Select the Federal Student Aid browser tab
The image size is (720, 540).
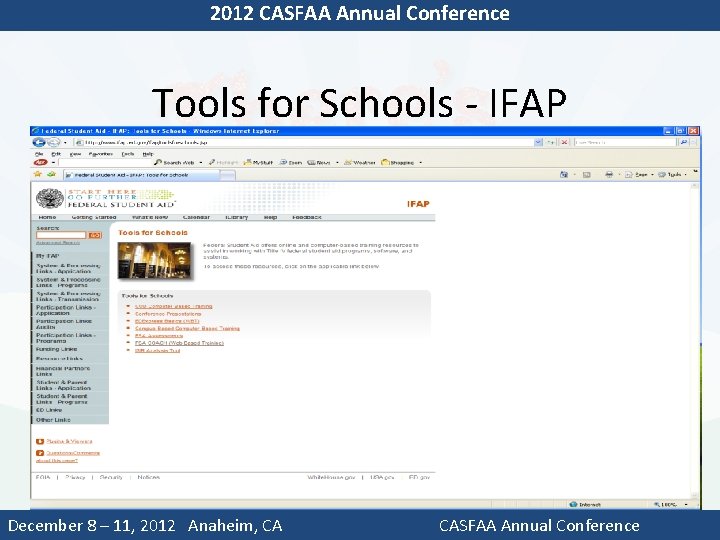pos(141,175)
